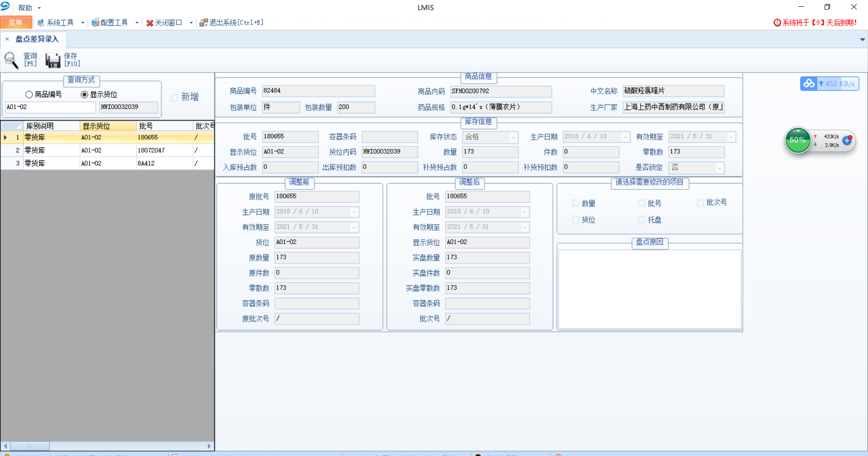868x456 pixels.
Task: Switch to the 盘点差异录入 tab
Action: 37,39
